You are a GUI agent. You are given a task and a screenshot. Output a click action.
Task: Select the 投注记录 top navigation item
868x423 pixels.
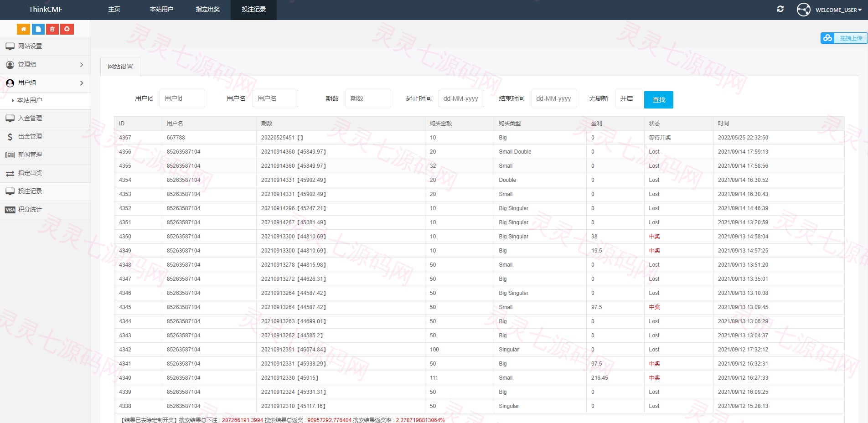[x=253, y=10]
